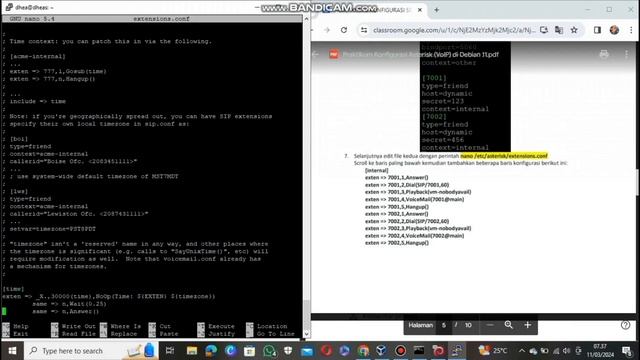Click the install/cast screen icon in address bar
This screenshot has height=360, width=640.
click(x=544, y=30)
